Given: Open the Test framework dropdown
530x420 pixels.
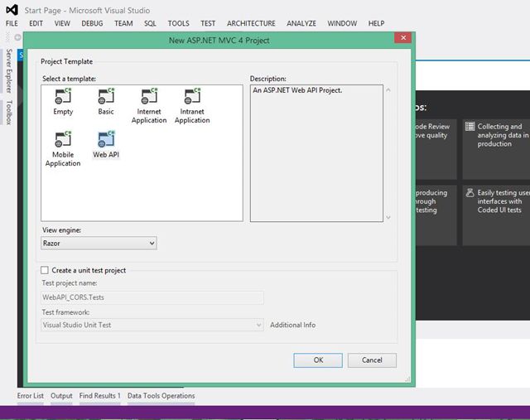Looking at the screenshot, I should pyautogui.click(x=152, y=325).
